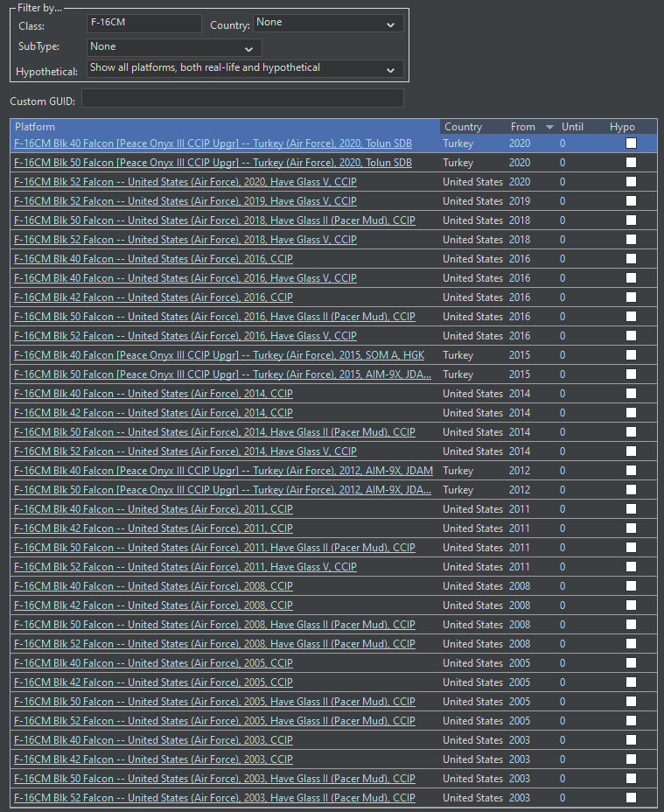Open F-16CM Blk 50 2018 Pacer Mud link
Viewport: 664px width, 812px height.
tap(214, 220)
